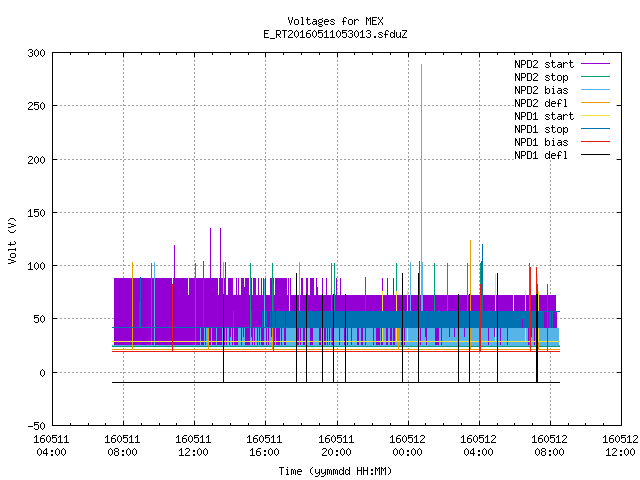The width and height of the screenshot is (640, 480).
Task: Click the 300 y-axis tick label
Action: [x=36, y=53]
